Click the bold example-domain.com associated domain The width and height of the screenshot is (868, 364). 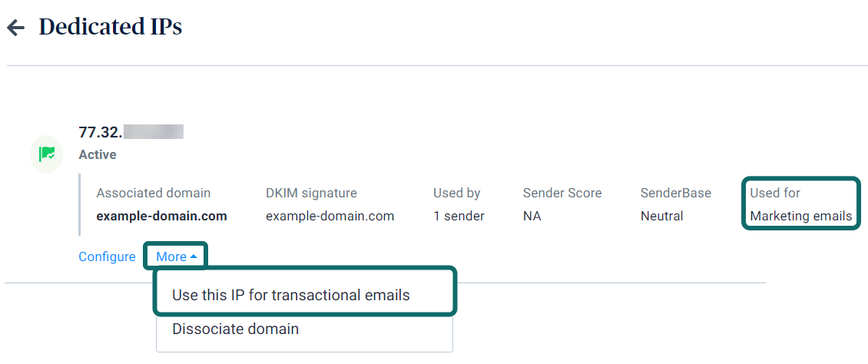tap(161, 216)
